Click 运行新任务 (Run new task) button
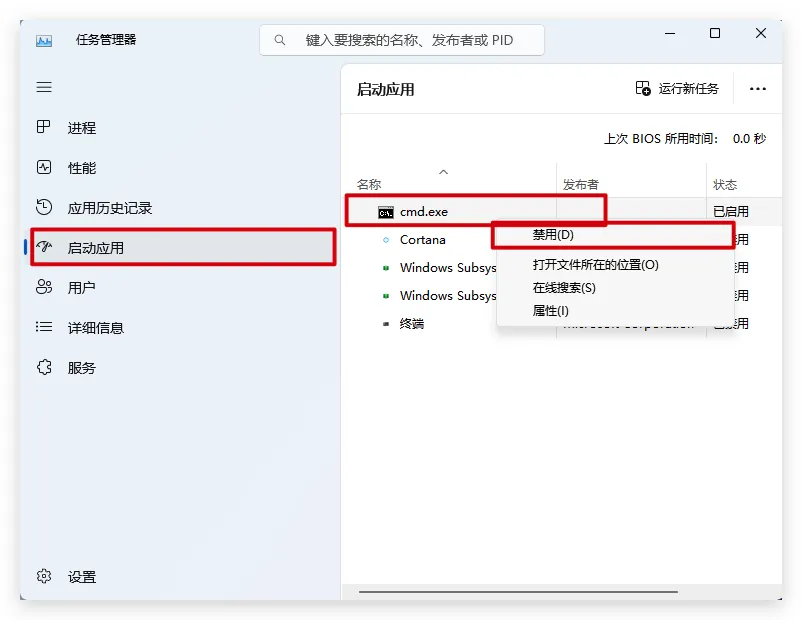The image size is (802, 620). [677, 89]
